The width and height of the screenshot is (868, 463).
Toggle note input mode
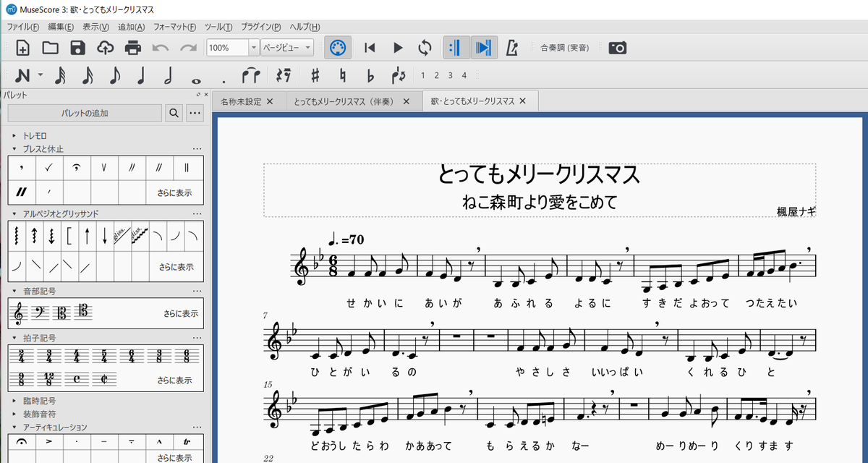22,75
